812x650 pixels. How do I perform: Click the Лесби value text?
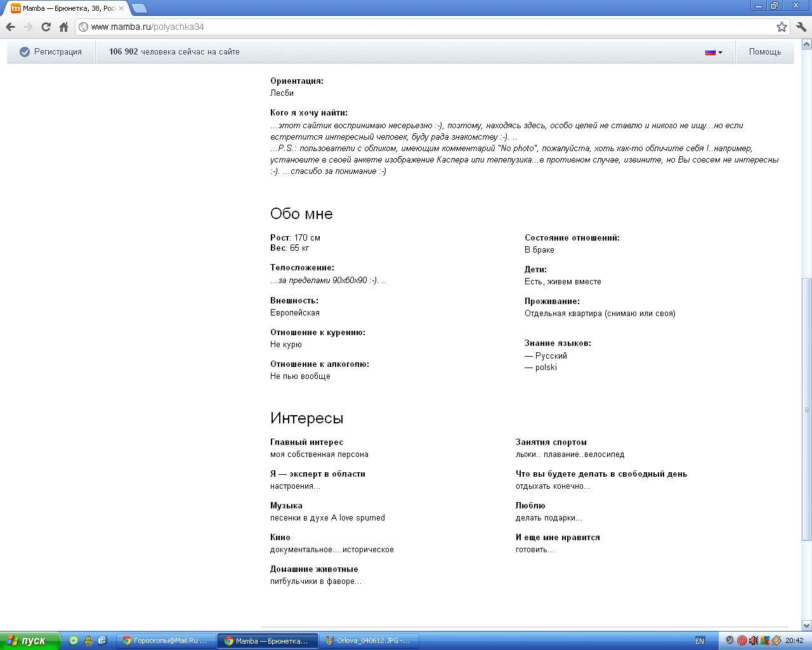coord(282,93)
